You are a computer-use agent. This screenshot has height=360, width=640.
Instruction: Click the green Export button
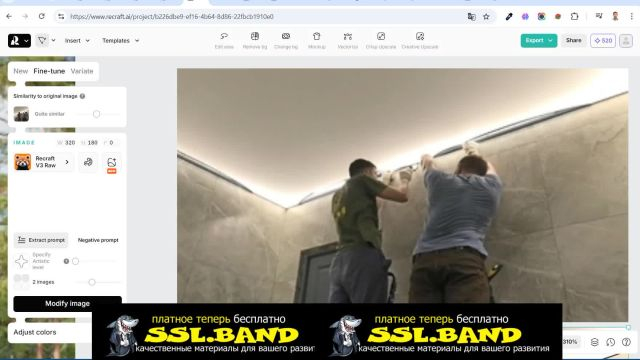coord(538,40)
